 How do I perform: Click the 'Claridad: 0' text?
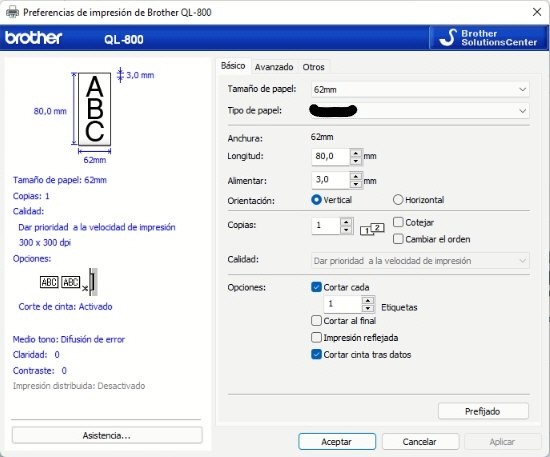36,355
